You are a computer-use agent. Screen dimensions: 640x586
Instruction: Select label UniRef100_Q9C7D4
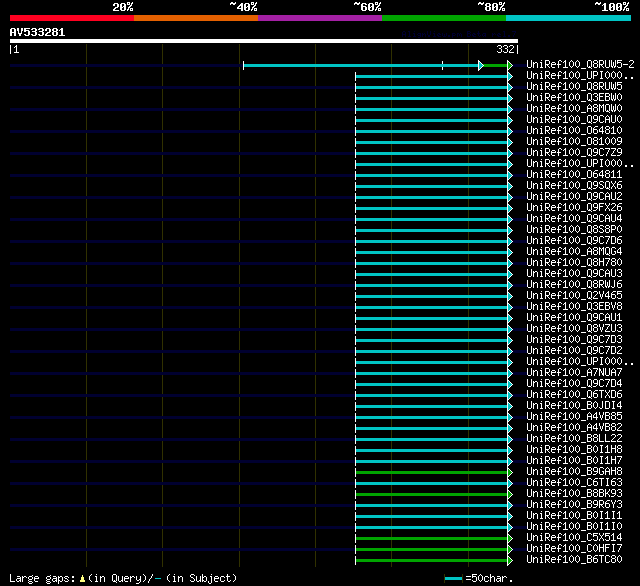[574, 384]
